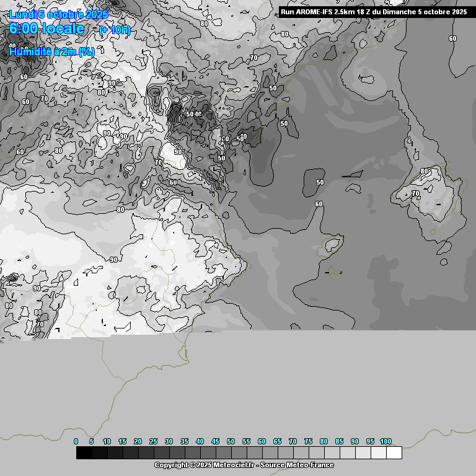Click the Run AROME-IFS 2.5km header banner
The width and height of the screenshot is (476, 476).
point(374,12)
